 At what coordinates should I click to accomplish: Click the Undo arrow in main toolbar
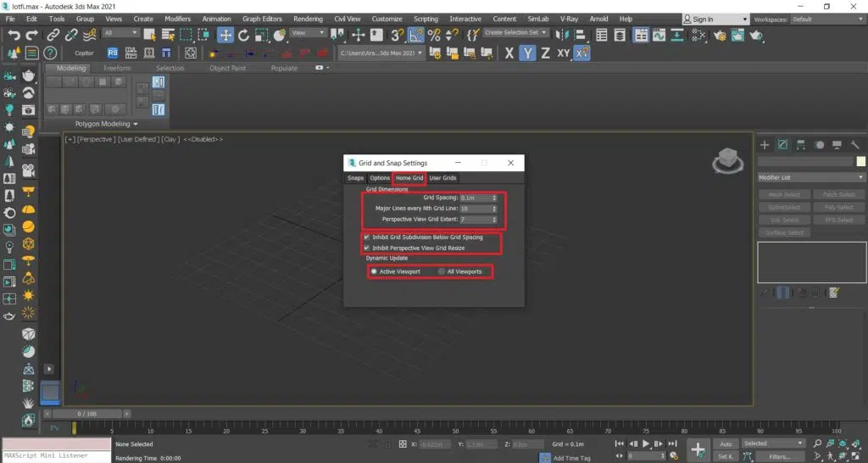tap(14, 35)
